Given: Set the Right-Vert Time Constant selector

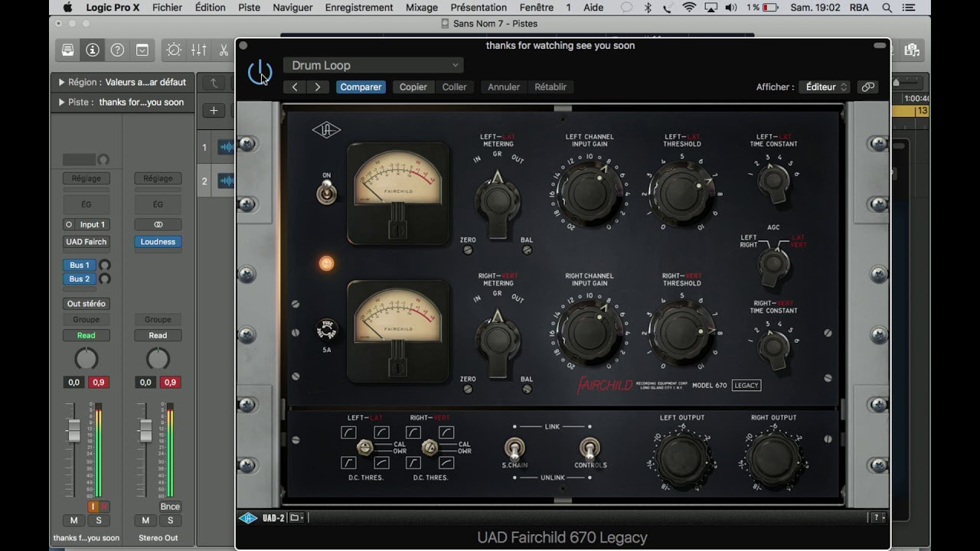Looking at the screenshot, I should tap(773, 347).
